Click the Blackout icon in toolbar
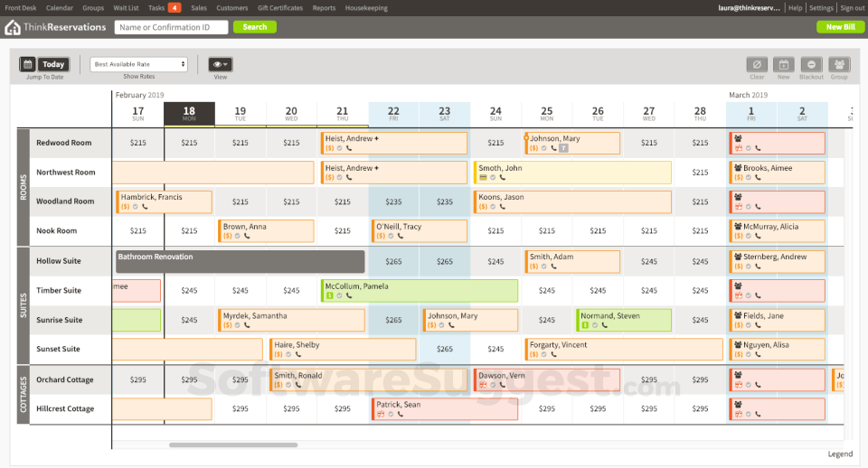The width and height of the screenshot is (868, 468). pos(811,65)
